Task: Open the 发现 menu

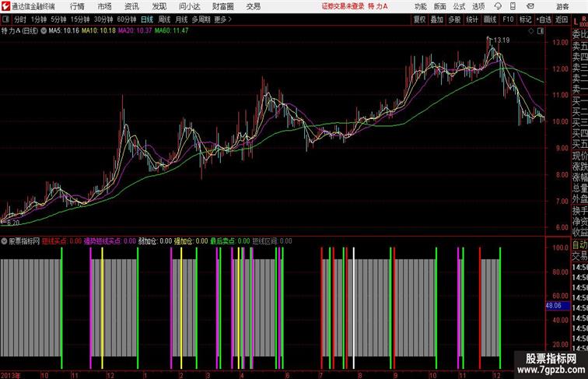Action: coord(159,6)
